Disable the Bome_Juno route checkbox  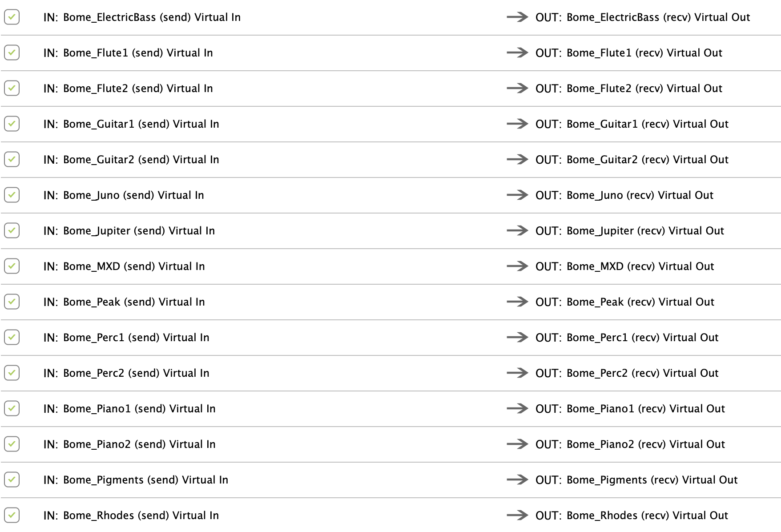click(12, 195)
